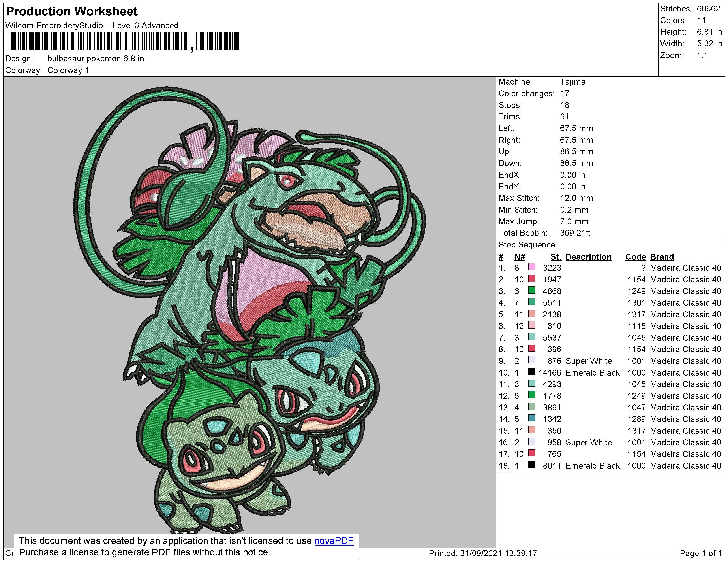Click the black swatch in stop row 18
Screen dimensions: 728x563
tap(532, 465)
